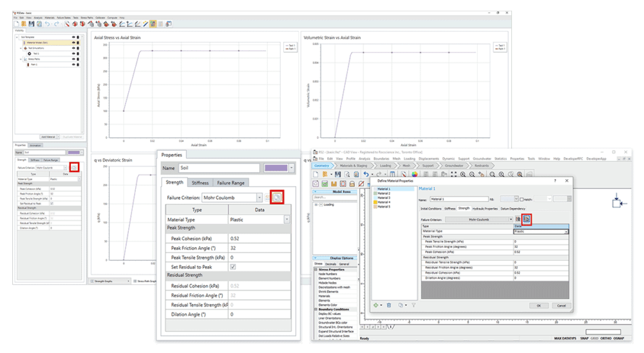Collapse the Soil Template tree node
Image resolution: width=644 pixels, height=353 pixels.
point(17,37)
